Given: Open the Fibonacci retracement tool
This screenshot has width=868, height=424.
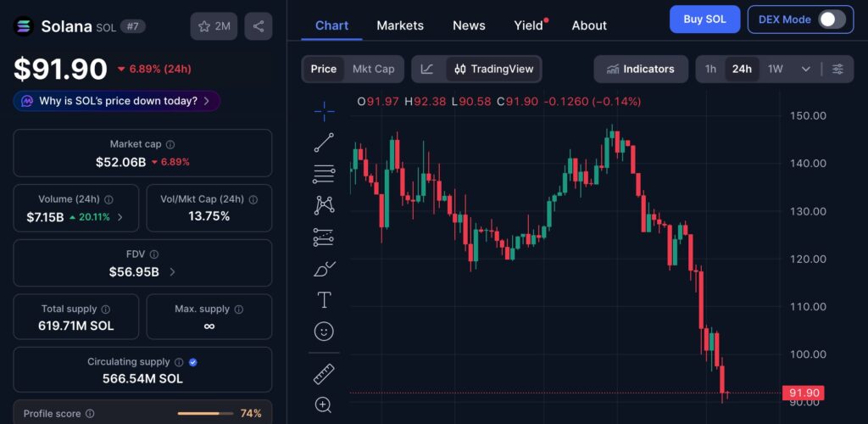Looking at the screenshot, I should tap(324, 174).
